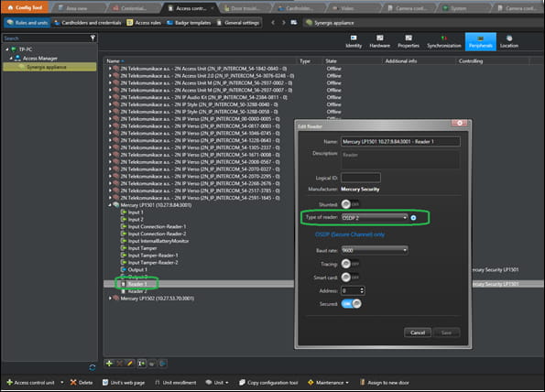
Task: Open the Hardware tab
Action: [x=379, y=41]
